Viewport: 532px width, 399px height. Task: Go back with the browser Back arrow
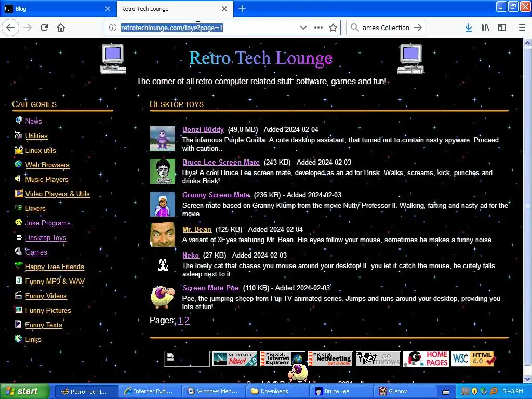[10, 28]
